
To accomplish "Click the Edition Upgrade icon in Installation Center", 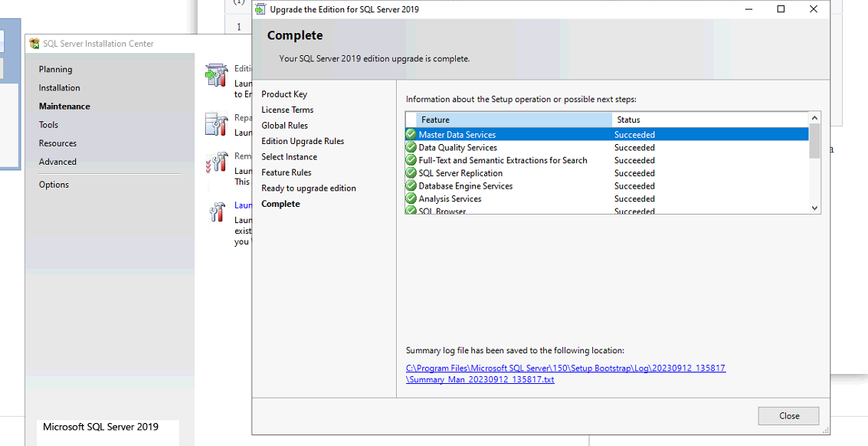I will tap(216, 76).
